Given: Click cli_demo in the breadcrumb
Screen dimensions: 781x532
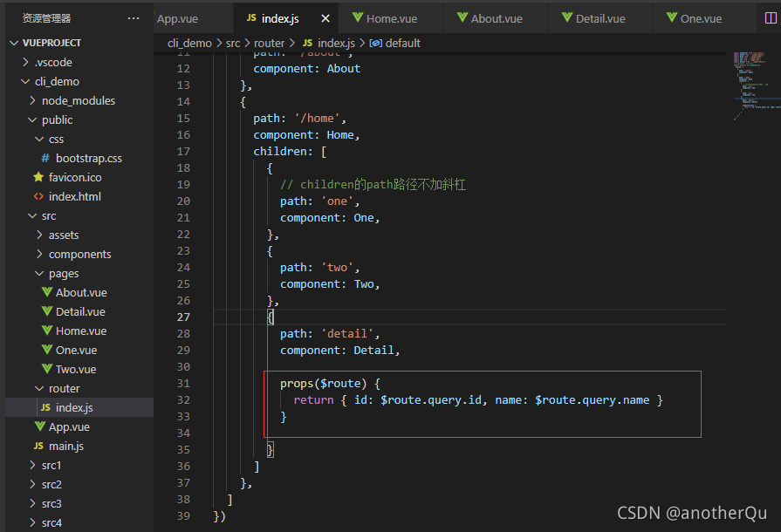Looking at the screenshot, I should [189, 44].
